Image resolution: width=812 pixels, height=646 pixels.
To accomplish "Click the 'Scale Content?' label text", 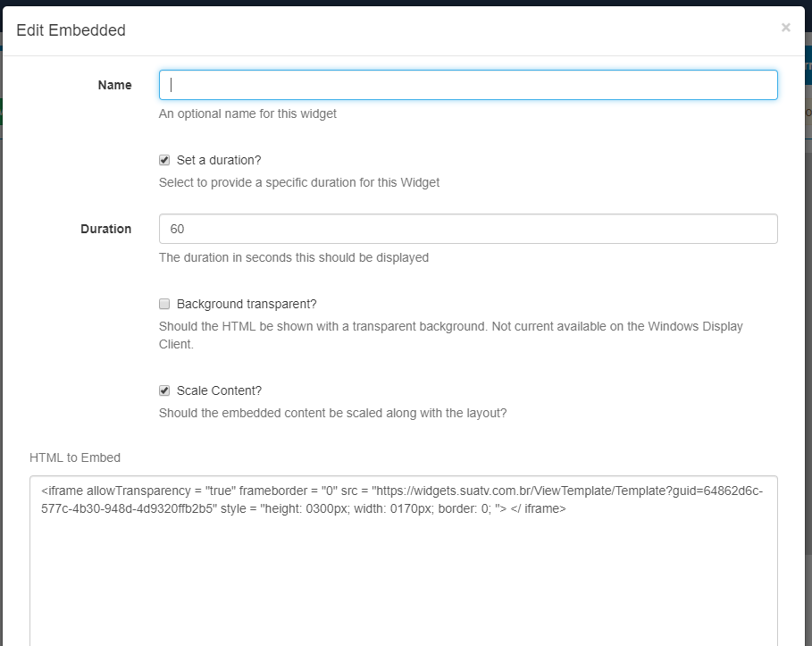I will coord(219,390).
